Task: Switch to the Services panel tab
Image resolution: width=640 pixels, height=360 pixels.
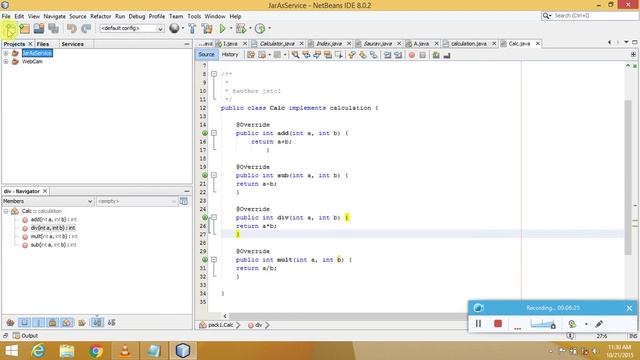Action: click(73, 44)
